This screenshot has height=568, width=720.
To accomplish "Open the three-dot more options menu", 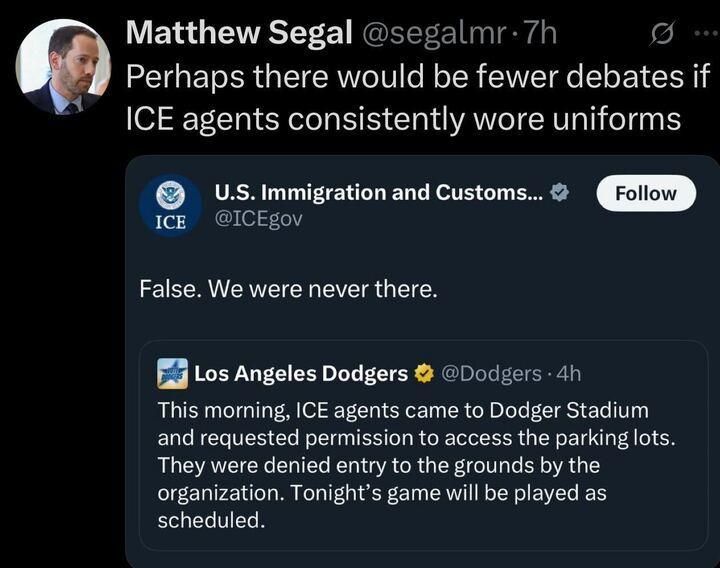I will [x=703, y=34].
